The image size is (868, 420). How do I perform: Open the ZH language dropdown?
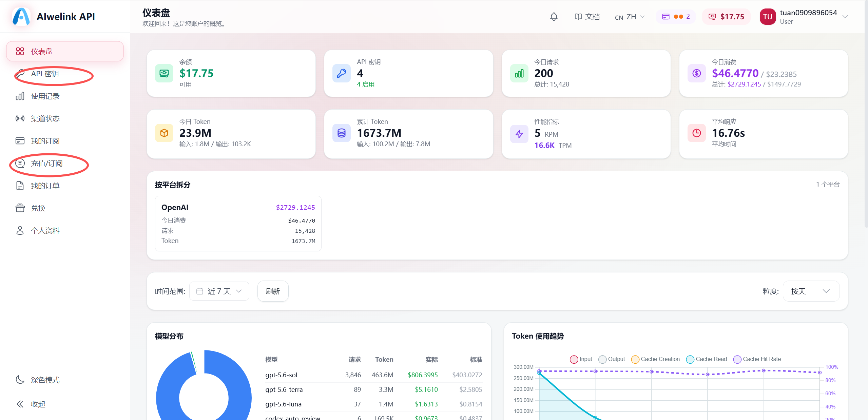pos(630,17)
